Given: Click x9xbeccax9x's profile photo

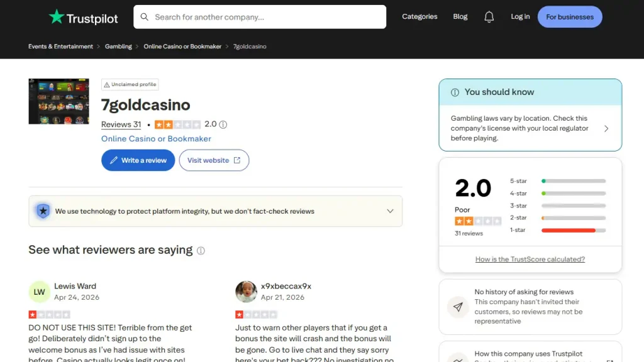Looking at the screenshot, I should (x=246, y=292).
